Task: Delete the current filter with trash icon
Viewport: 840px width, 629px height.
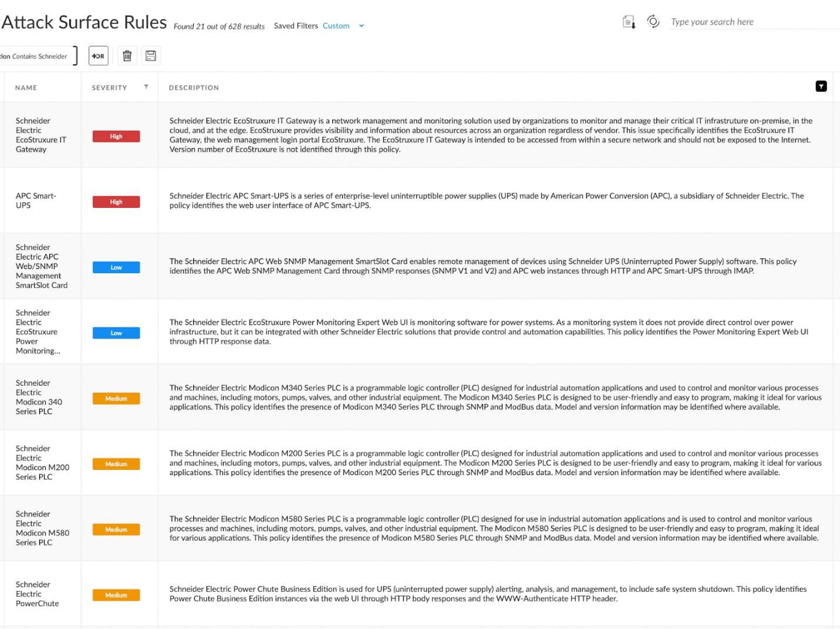Action: pos(127,56)
